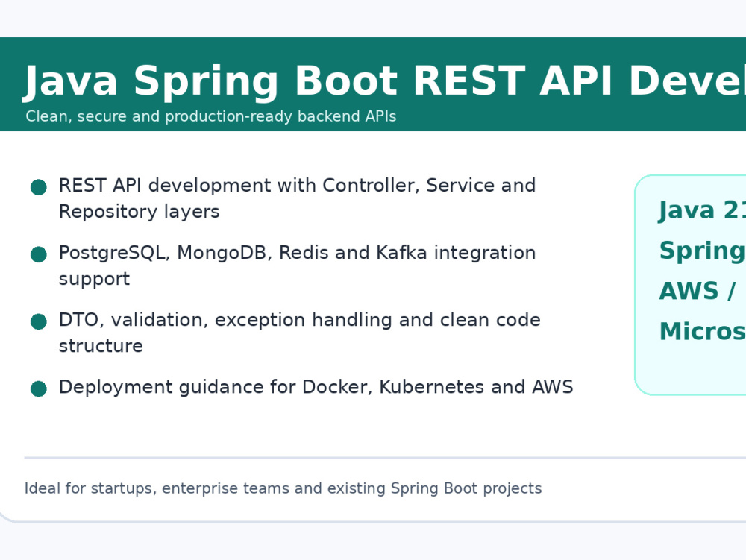Click the green bullet beside 'REST API development'
Viewport: 746px width, 560px height.
click(x=39, y=187)
